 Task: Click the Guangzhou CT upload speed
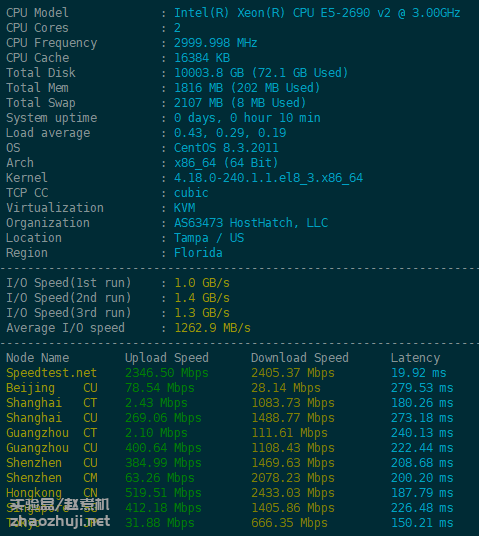click(x=156, y=433)
